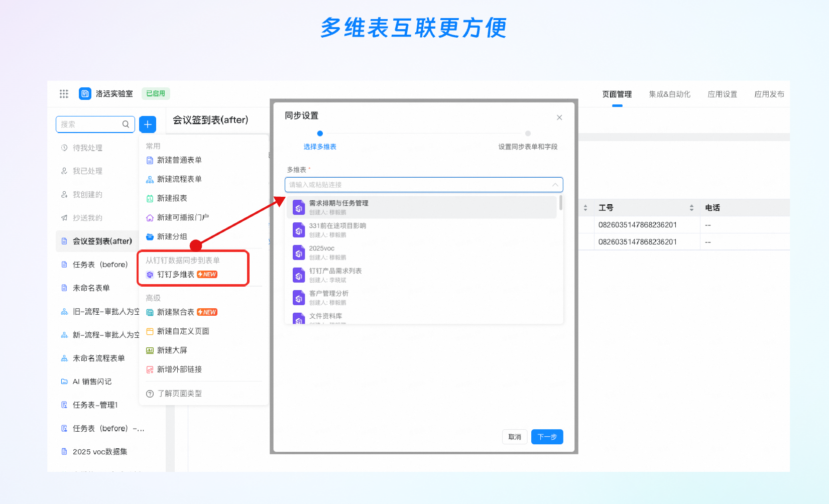The width and height of the screenshot is (829, 504).
Task: Close the 同步设置 dialog
Action: tap(559, 117)
